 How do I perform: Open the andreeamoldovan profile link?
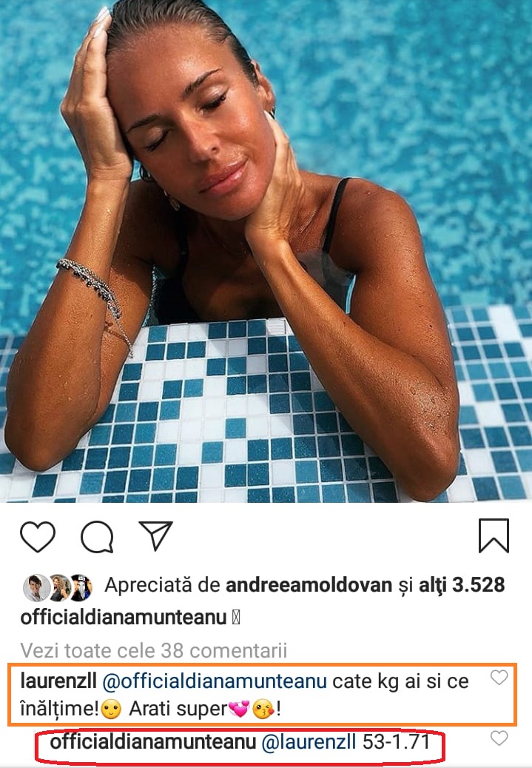[x=309, y=585]
